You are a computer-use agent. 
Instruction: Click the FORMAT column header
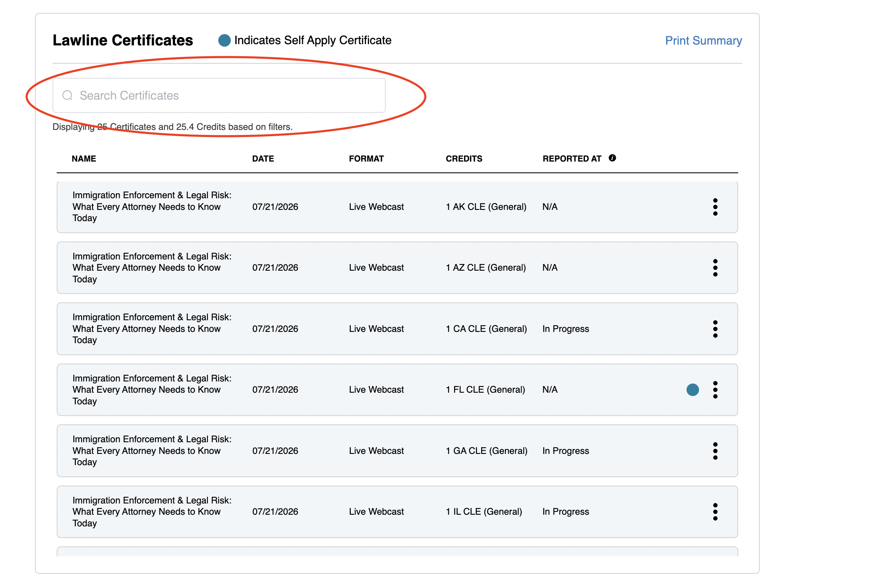point(366,159)
